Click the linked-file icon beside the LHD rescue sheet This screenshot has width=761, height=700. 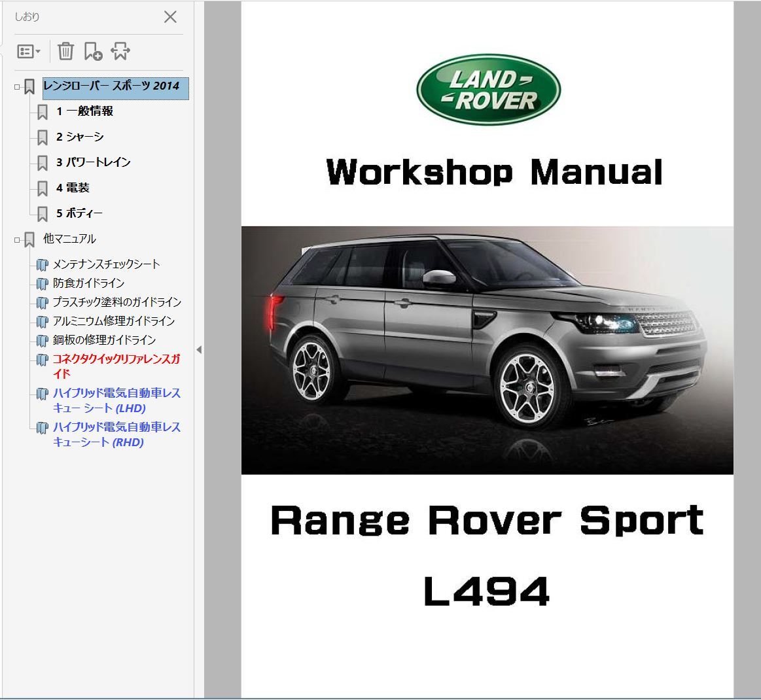(43, 393)
